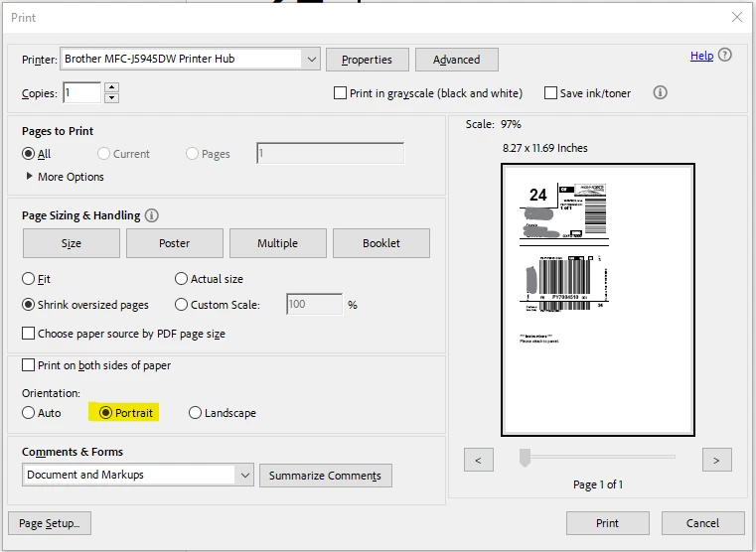
Task: Increase copies with the up arrow
Action: tap(112, 87)
